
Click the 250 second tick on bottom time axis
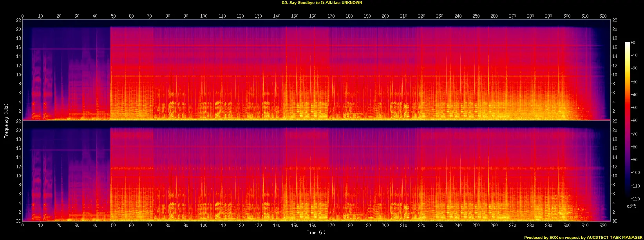[x=476, y=226]
